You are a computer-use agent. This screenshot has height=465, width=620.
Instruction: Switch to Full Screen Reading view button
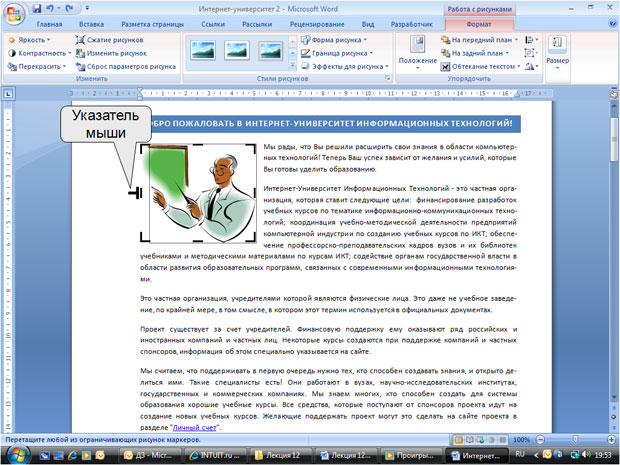pyautogui.click(x=470, y=440)
